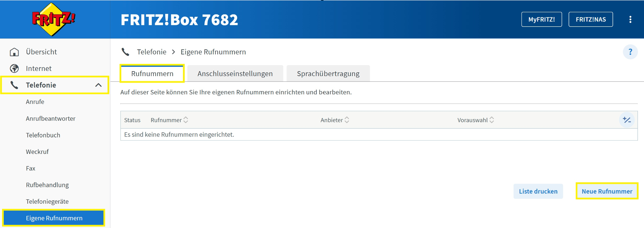Click the FRITZ! logo

(x=53, y=19)
